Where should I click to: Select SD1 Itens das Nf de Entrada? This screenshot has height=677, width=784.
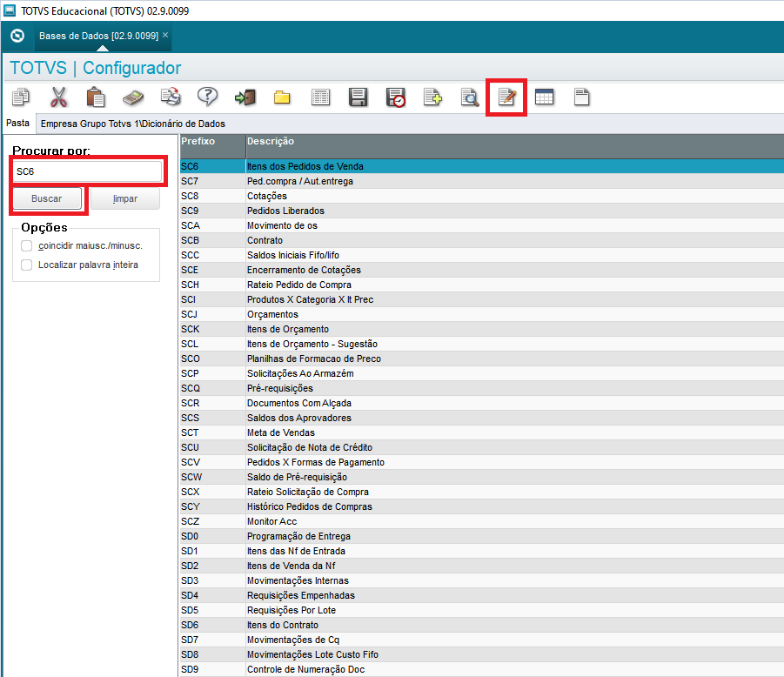(482, 551)
